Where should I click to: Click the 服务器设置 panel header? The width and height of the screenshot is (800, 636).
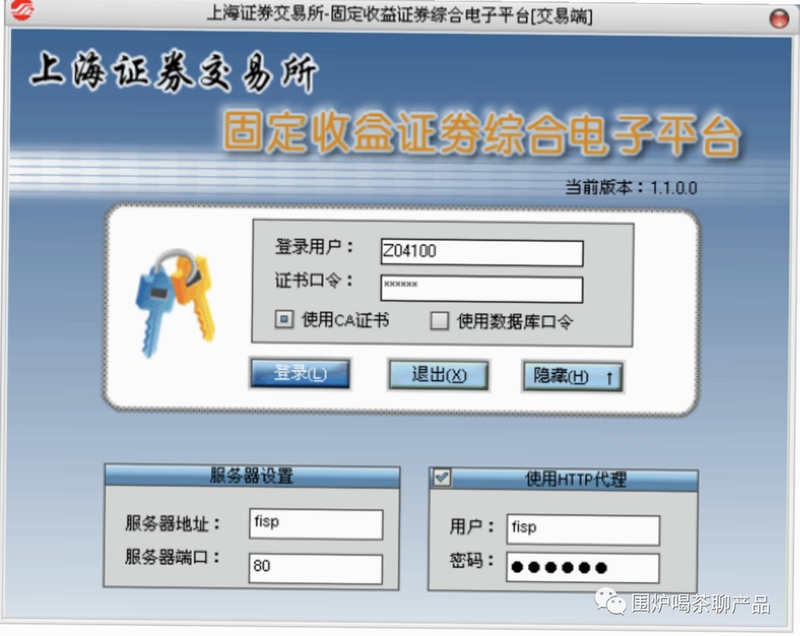(252, 476)
